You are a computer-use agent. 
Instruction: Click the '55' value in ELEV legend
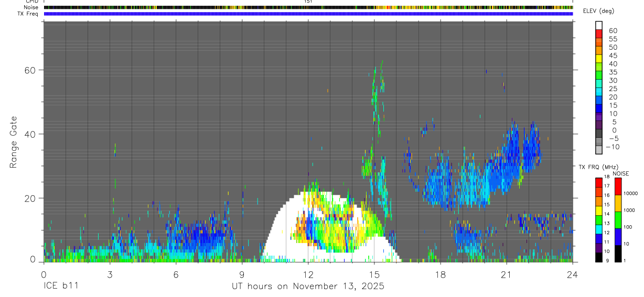point(613,39)
